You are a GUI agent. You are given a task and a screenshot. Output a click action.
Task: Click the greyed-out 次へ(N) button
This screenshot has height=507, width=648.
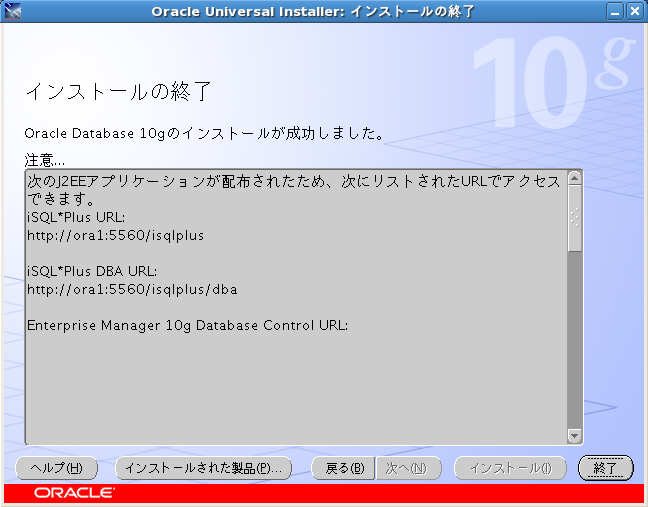[408, 468]
